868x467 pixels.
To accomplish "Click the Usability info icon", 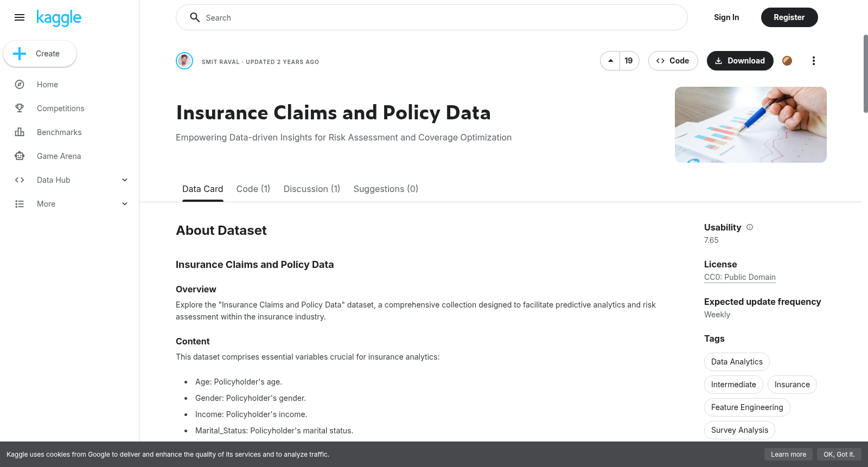I will (x=750, y=227).
